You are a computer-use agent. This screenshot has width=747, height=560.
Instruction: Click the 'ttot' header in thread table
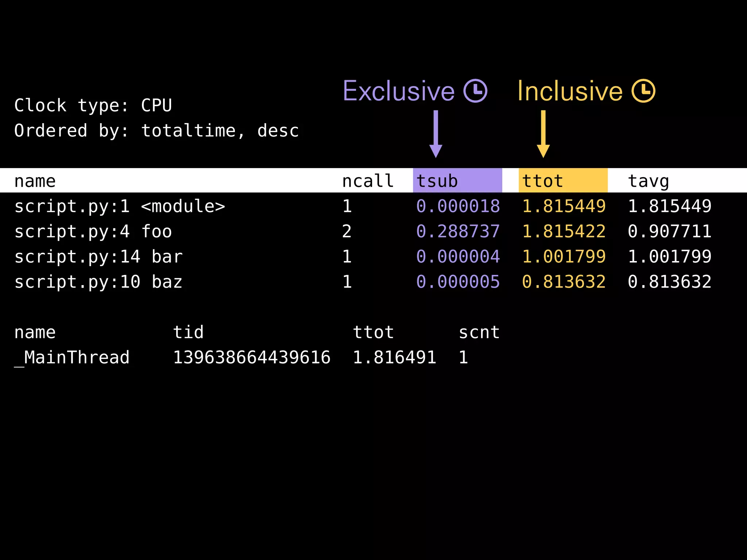pos(373,332)
